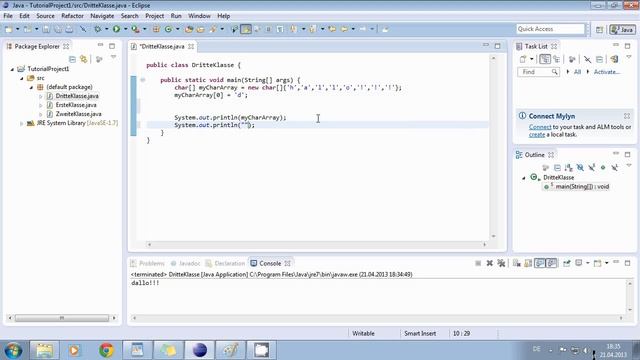The image size is (640, 360).
Task: Toggle Show Console on Standard Out change
Action: point(540,263)
